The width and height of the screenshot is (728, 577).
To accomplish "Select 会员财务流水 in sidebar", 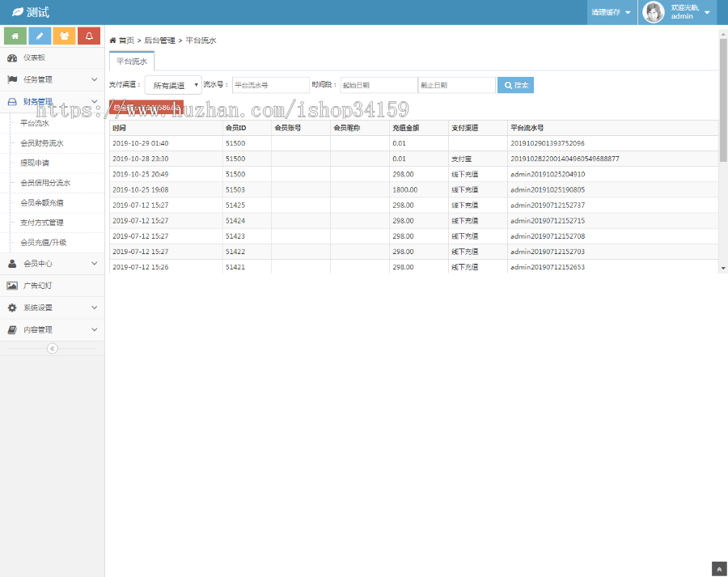I will point(41,143).
